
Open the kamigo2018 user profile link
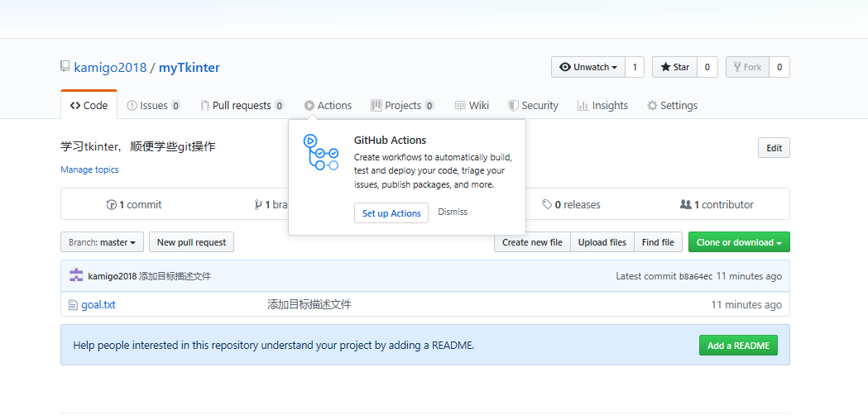pos(110,68)
